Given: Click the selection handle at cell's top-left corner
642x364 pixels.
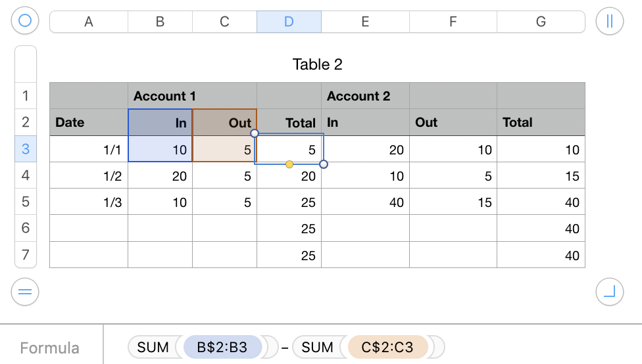Looking at the screenshot, I should click(255, 133).
